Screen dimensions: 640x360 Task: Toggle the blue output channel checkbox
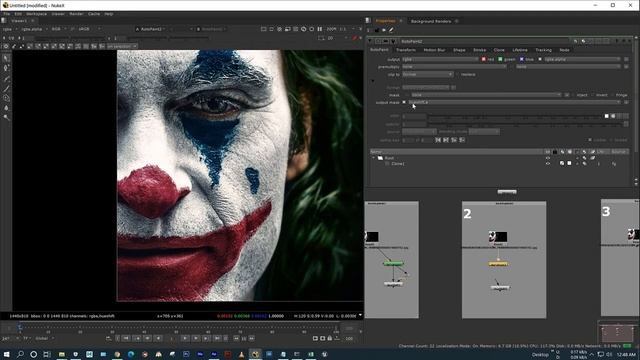(522, 59)
